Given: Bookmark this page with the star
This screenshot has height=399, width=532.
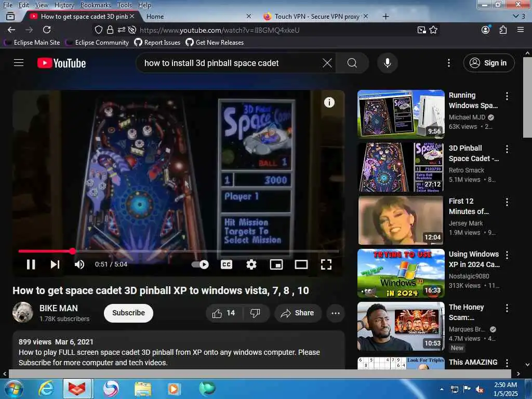Looking at the screenshot, I should click(x=433, y=30).
